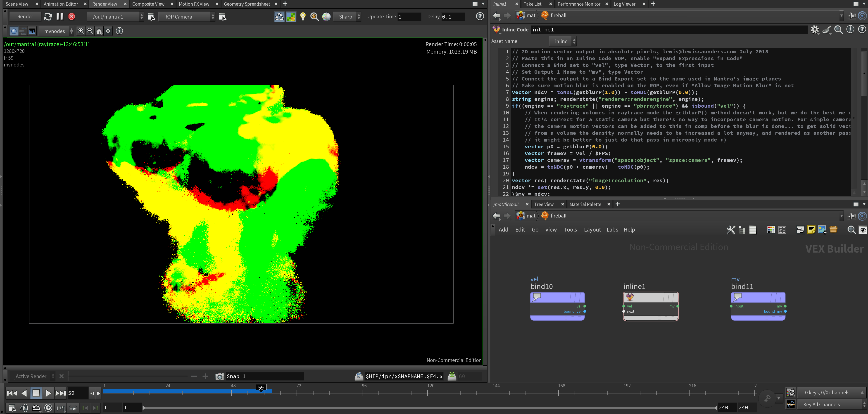This screenshot has width=868, height=414.
Task: Click the Render button
Action: [x=25, y=17]
